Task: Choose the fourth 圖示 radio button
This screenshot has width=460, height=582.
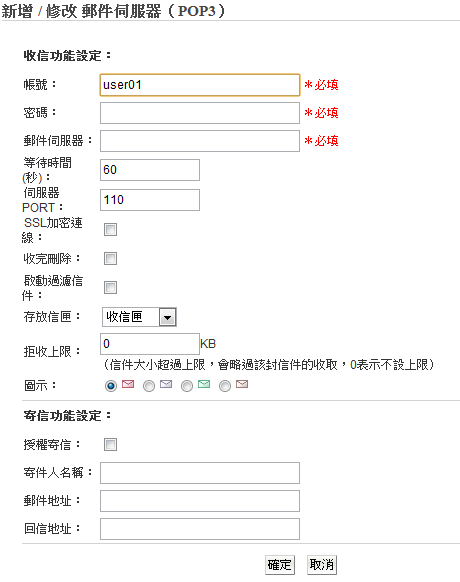Action: (x=225, y=386)
